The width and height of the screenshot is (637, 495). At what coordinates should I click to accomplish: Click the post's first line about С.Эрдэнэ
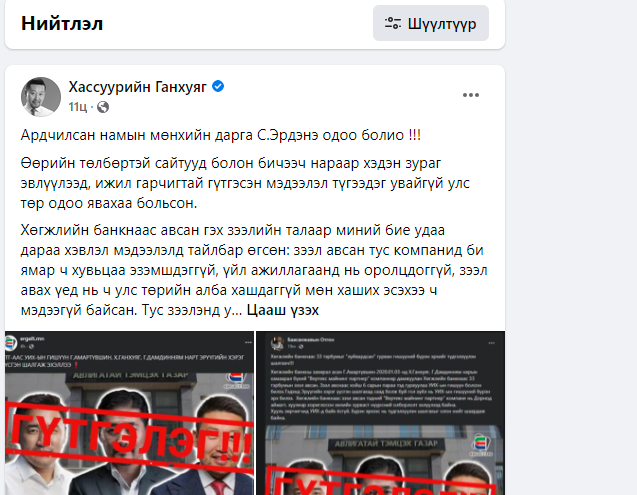[x=221, y=135]
